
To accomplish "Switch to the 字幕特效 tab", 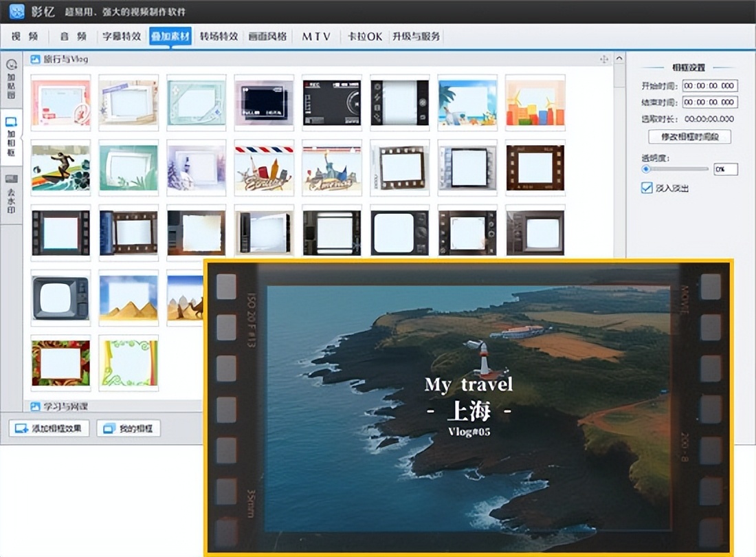I will click(122, 36).
